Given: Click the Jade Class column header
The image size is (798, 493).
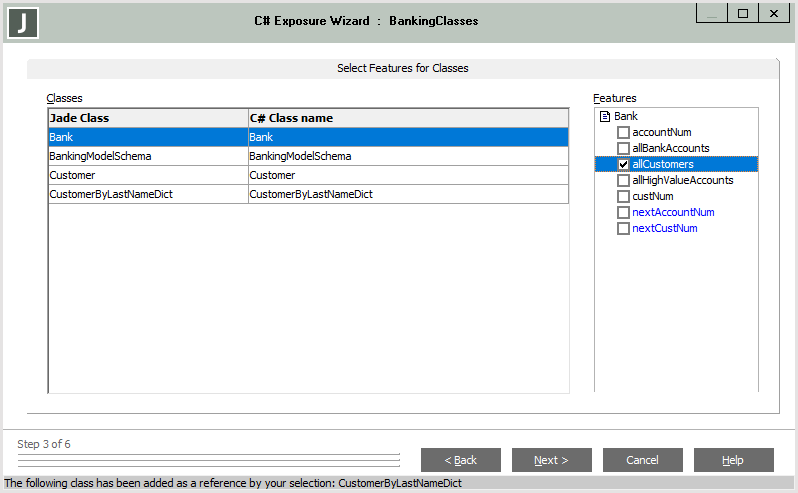Looking at the screenshot, I should coord(148,118).
